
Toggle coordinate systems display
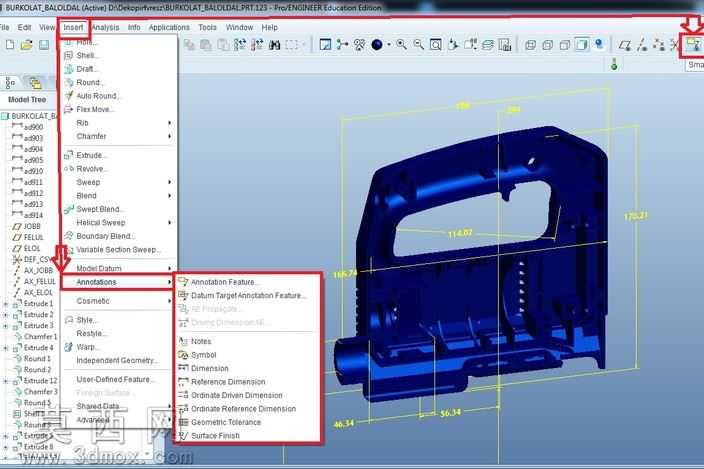[x=674, y=45]
